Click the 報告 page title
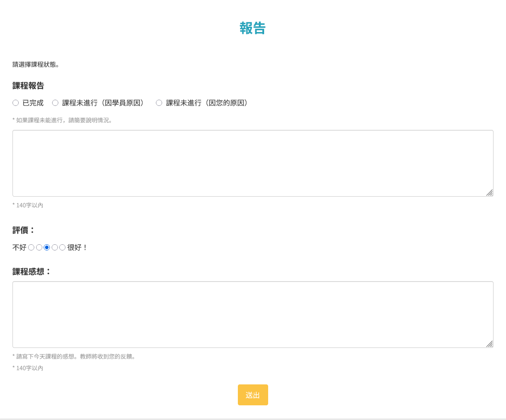 click(253, 28)
